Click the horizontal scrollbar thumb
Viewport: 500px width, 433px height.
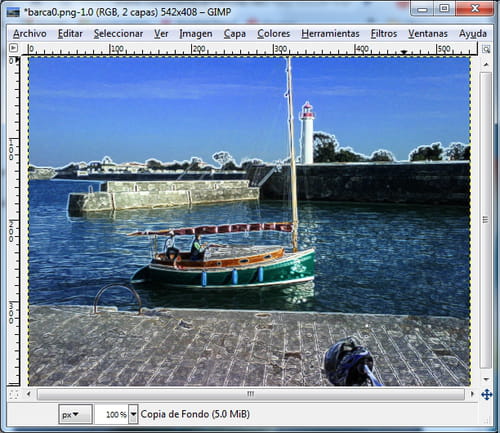point(251,394)
